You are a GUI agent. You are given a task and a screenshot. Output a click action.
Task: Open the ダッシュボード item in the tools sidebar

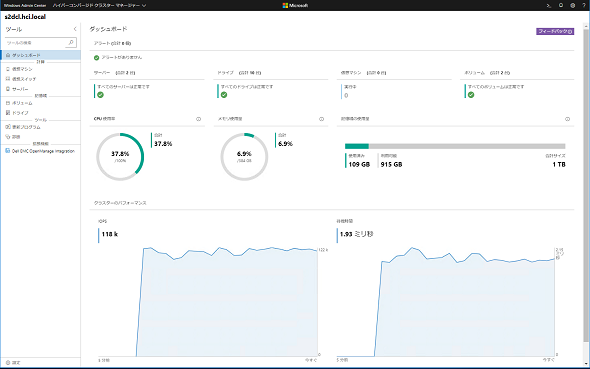pos(40,55)
